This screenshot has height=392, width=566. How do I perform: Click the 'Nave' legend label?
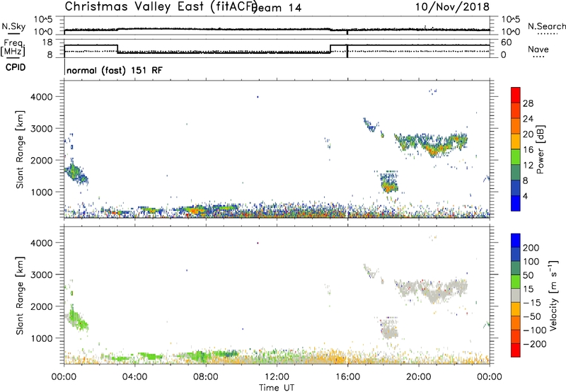[538, 49]
